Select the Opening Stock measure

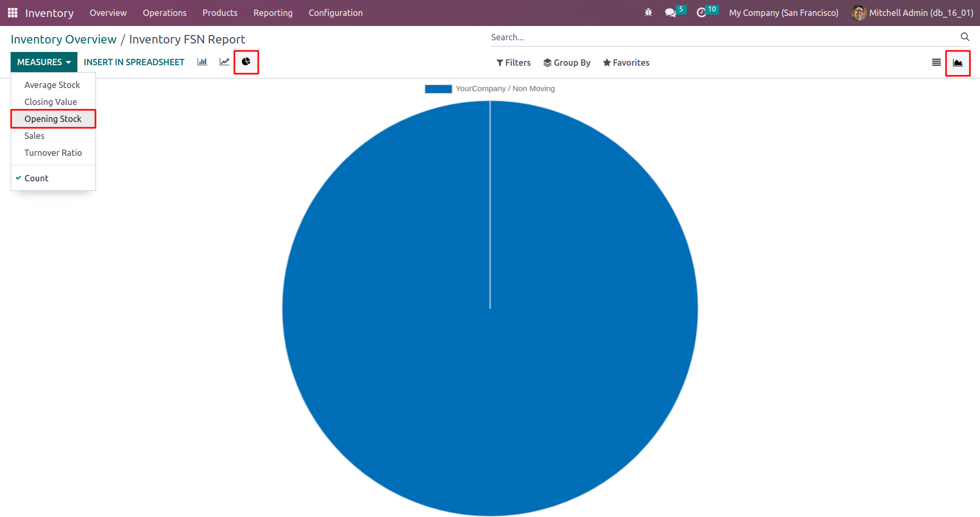coord(53,119)
